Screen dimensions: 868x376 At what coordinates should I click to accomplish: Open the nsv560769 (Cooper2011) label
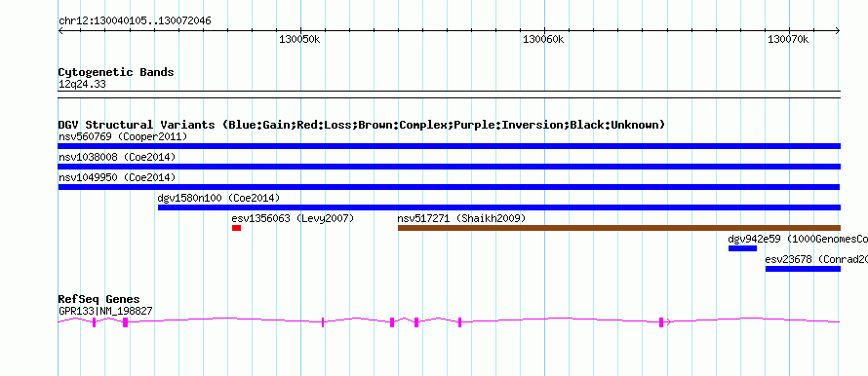pyautogui.click(x=123, y=136)
